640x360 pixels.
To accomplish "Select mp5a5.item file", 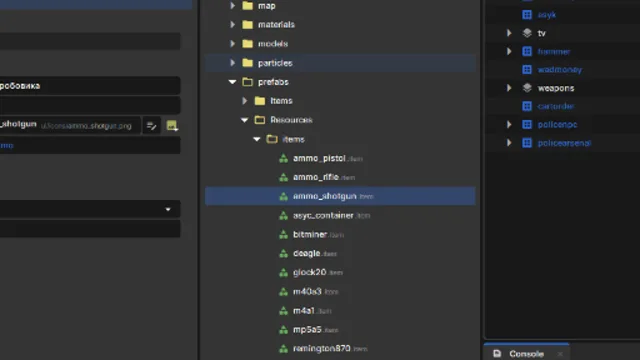I will pos(316,330).
